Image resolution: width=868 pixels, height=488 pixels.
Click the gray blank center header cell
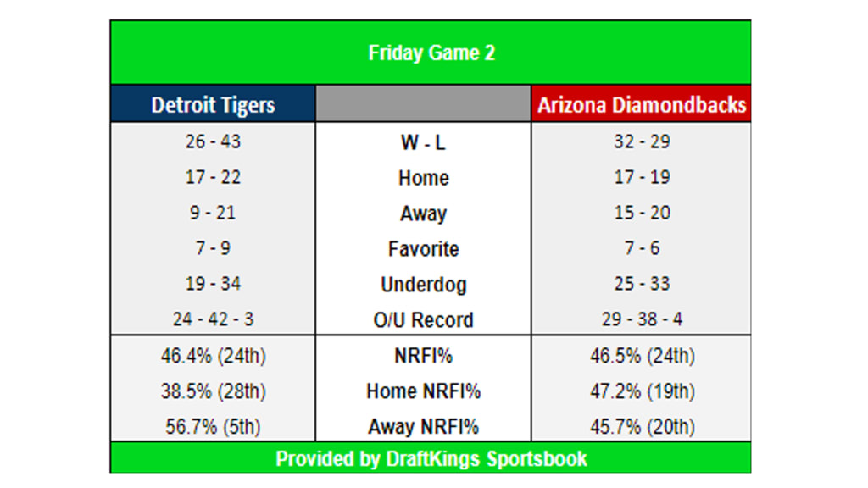pyautogui.click(x=423, y=104)
